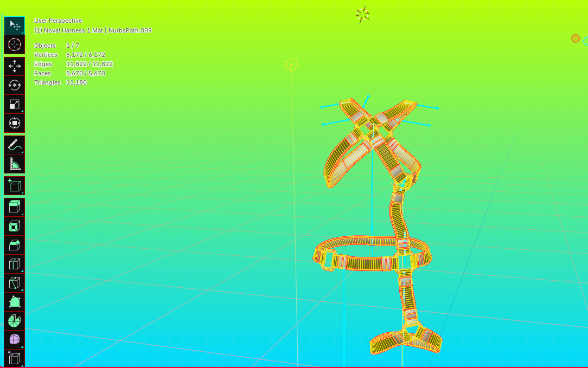Select the Extrude Region tool

tap(14, 207)
